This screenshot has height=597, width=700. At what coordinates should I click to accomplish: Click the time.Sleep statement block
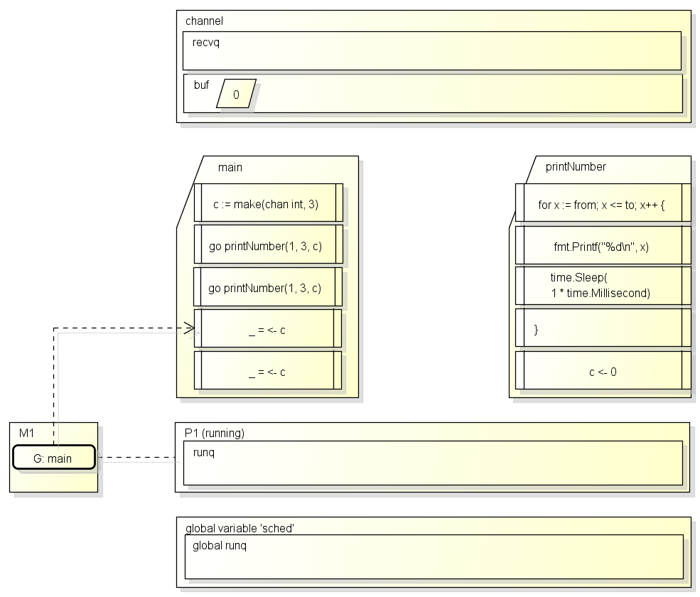pyautogui.click(x=603, y=286)
